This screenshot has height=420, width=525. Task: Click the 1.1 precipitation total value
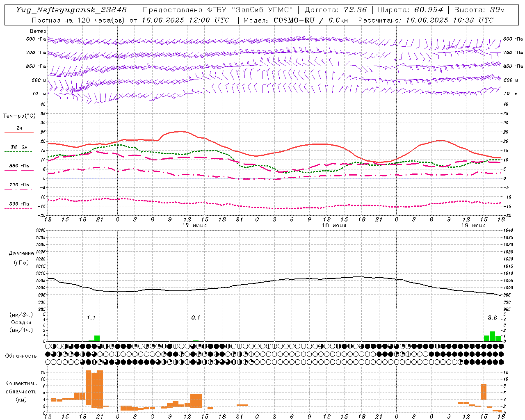coord(91,317)
